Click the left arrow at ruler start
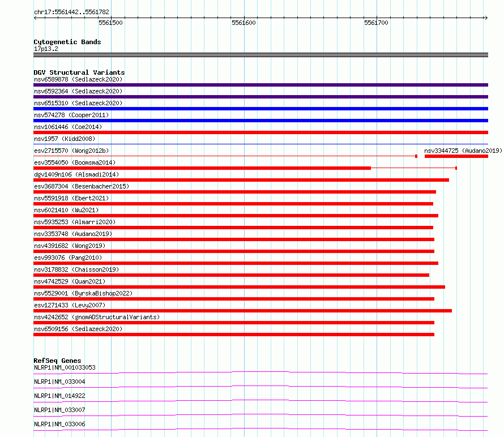This screenshot has width=504, height=437. point(35,18)
